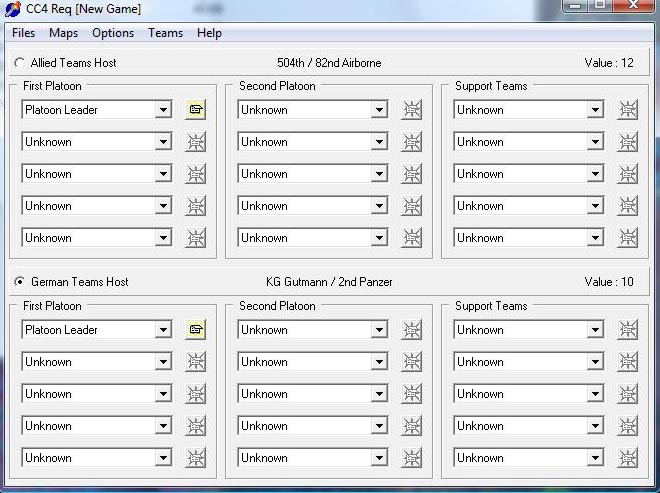
Task: Open German First Platoon 'Platoon Leader' dropdown
Action: point(163,330)
